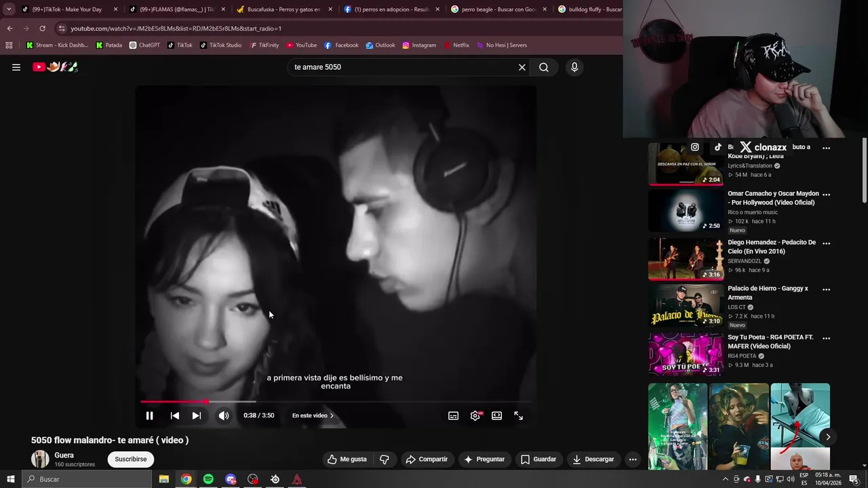
Task: Switch to the 'perros en adopcion' Facebook tab
Action: click(x=391, y=9)
